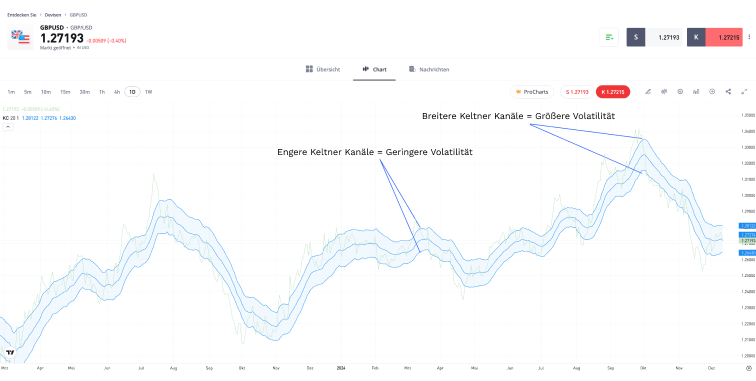Click the ProCharts button
The image size is (756, 381).
[532, 92]
